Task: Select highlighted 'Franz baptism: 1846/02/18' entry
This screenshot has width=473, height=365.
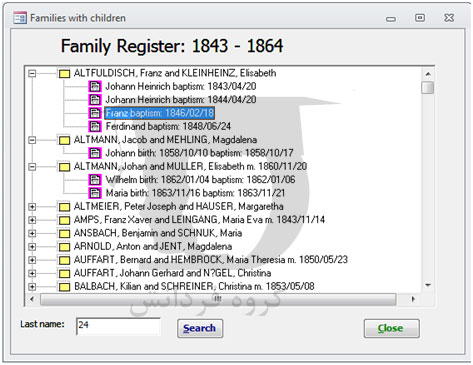Action: pos(160,113)
